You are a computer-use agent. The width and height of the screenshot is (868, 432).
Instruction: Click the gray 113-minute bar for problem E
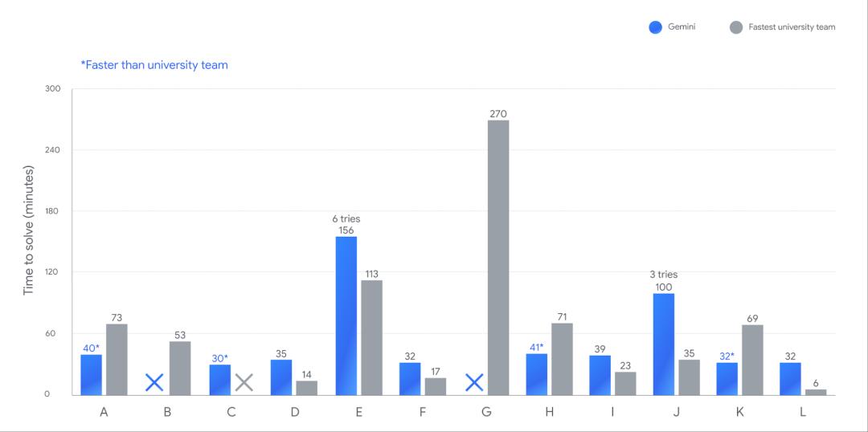(x=372, y=337)
